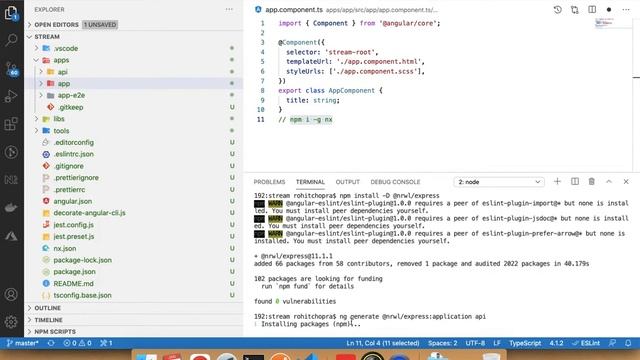The width and height of the screenshot is (640, 360).
Task: Click the feedback icon in status bar
Action: 612,343
